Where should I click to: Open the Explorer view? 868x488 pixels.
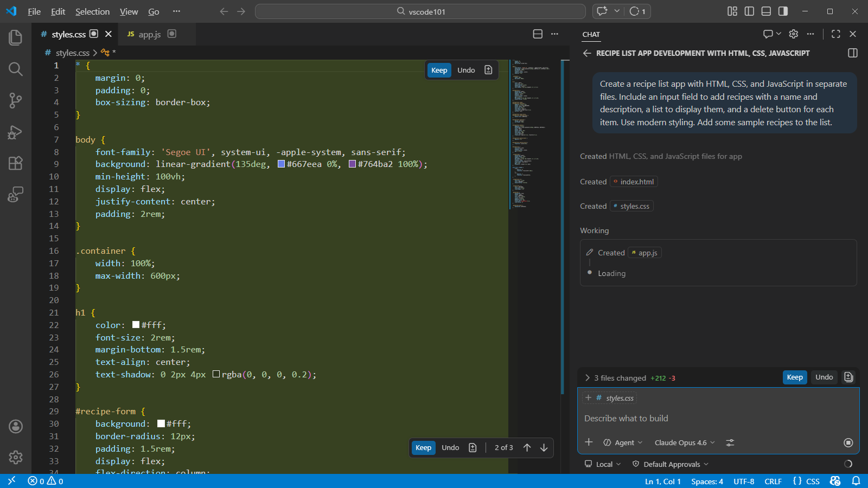(x=15, y=37)
